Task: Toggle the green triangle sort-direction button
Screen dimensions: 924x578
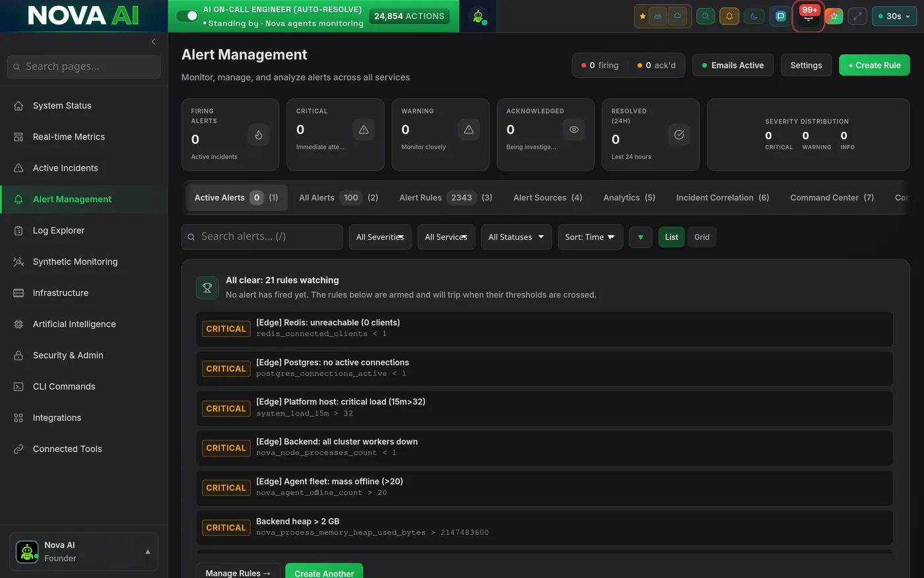Action: point(640,237)
